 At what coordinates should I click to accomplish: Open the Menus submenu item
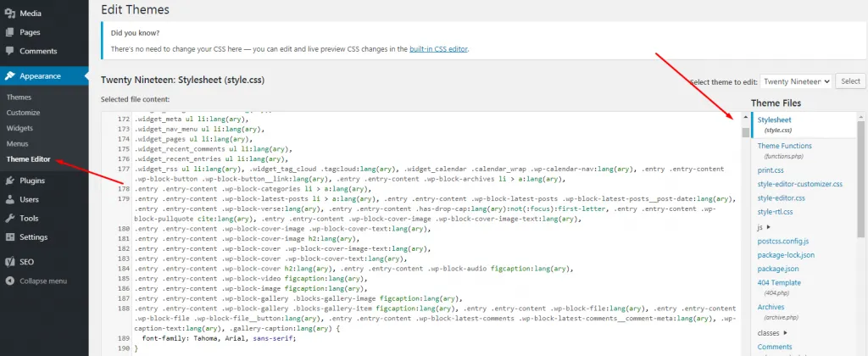click(17, 143)
